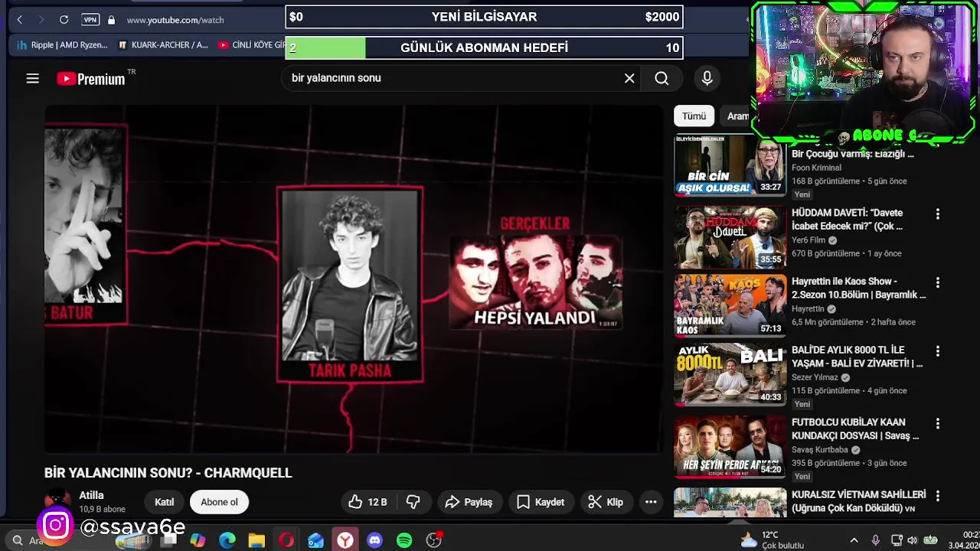Click the browser back arrow
This screenshot has height=551, width=980.
[20, 20]
